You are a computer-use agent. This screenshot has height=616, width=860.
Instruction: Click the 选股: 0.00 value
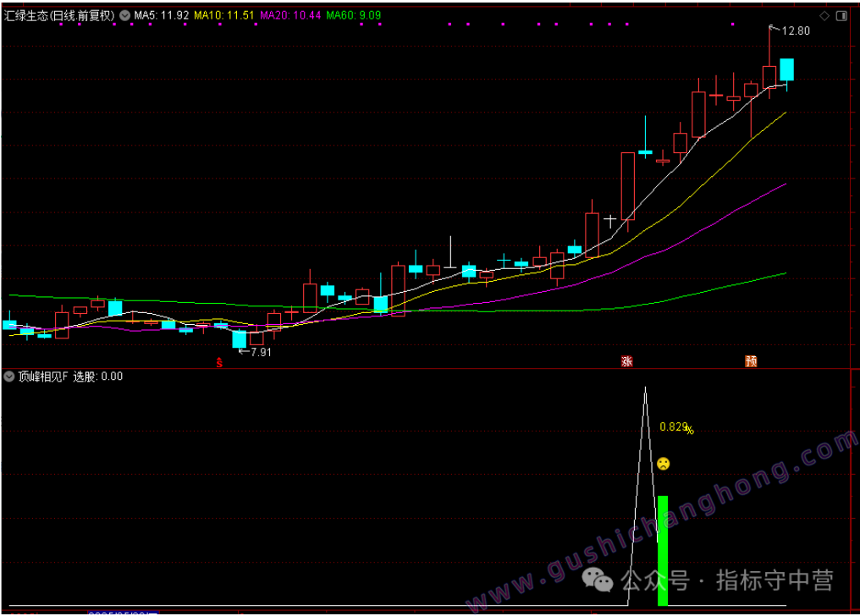97,377
